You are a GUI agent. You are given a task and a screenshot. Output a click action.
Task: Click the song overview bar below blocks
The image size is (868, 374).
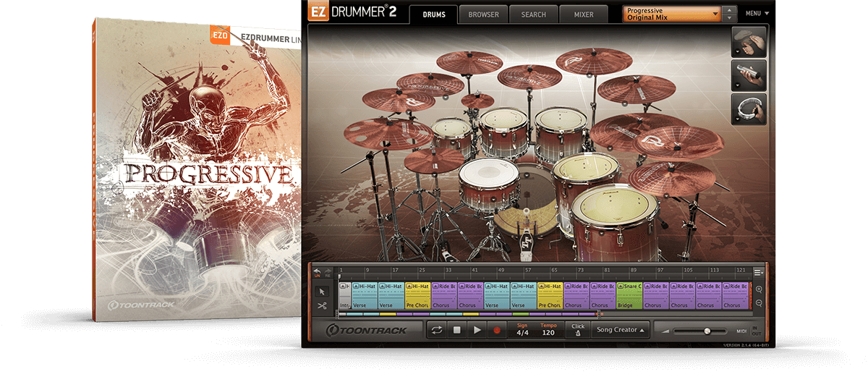[x=467, y=314]
